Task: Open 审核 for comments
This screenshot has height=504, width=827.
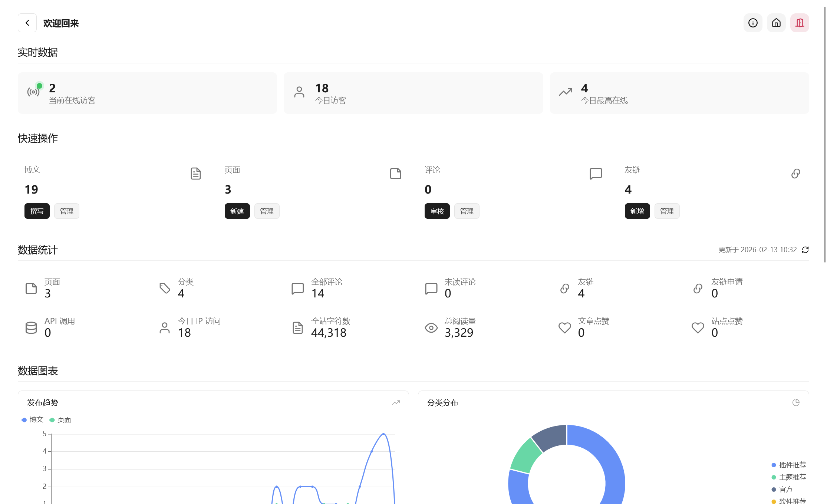Action: (437, 211)
